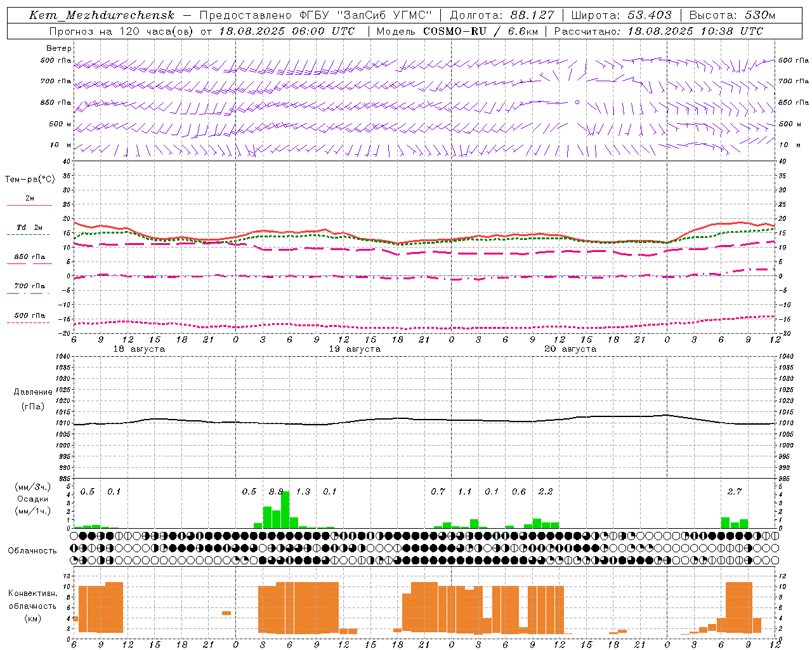Viewport: 812px width, 650px height.
Task: Click the Модель COSMO-RU / 6.6км label
Action: pos(459,31)
